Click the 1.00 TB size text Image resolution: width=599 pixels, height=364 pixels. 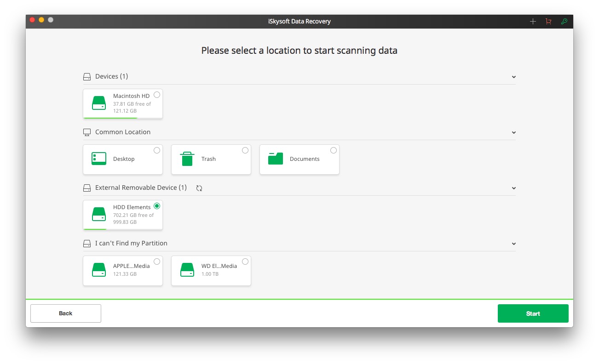coord(210,274)
